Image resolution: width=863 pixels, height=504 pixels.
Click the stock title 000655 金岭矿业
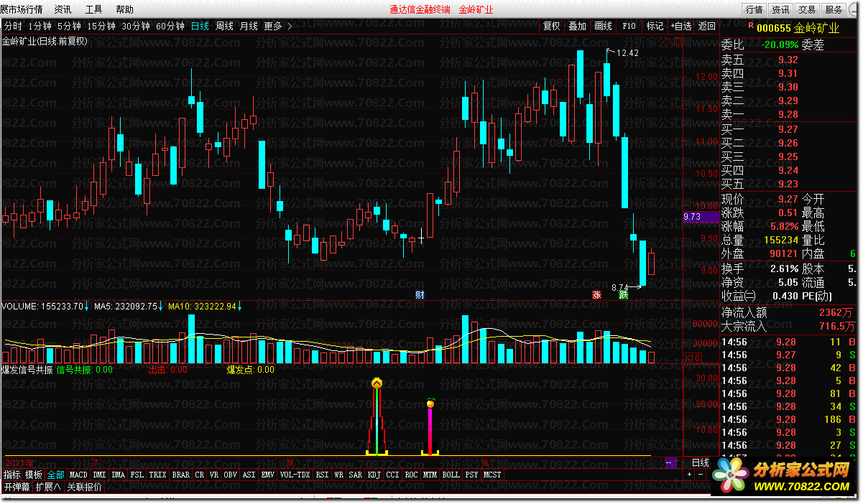tap(798, 27)
